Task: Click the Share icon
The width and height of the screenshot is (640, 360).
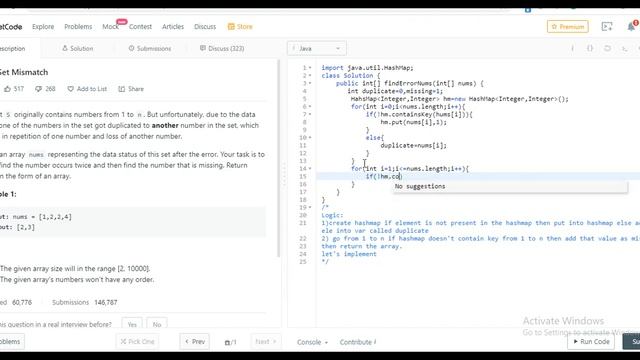Action: coord(122,89)
